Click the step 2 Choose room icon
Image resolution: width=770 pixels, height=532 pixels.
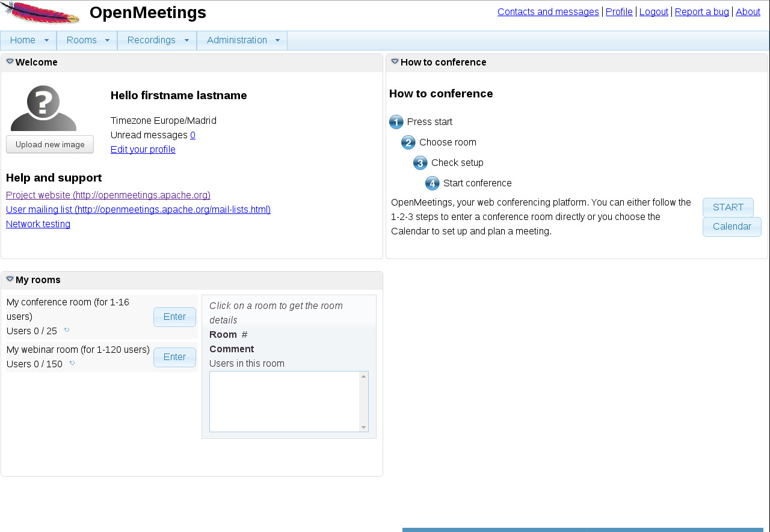coord(408,142)
